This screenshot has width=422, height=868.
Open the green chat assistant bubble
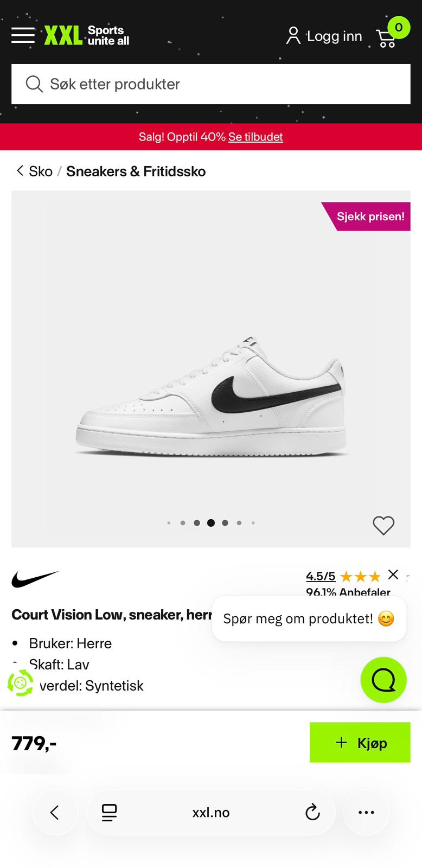(383, 680)
